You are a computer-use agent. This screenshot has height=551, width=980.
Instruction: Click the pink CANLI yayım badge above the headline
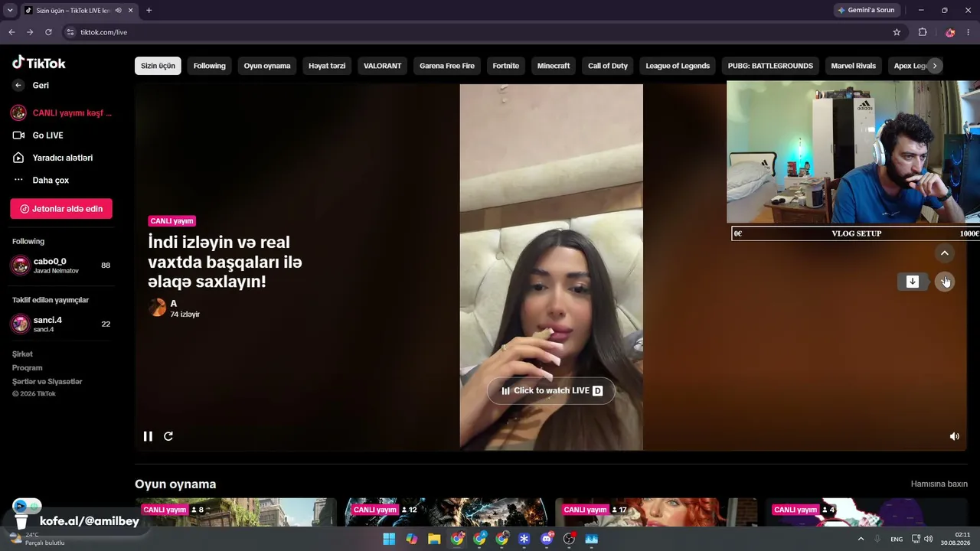tap(171, 221)
